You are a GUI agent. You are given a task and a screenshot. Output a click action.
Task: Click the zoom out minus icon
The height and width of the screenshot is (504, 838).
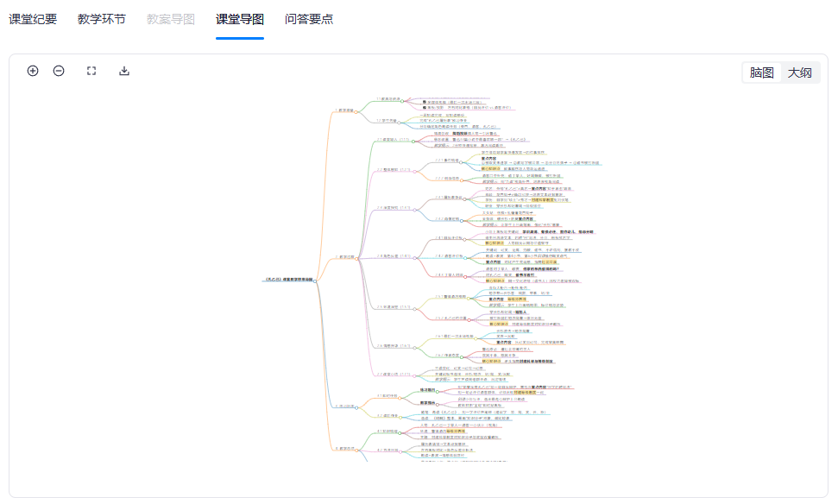(x=59, y=71)
